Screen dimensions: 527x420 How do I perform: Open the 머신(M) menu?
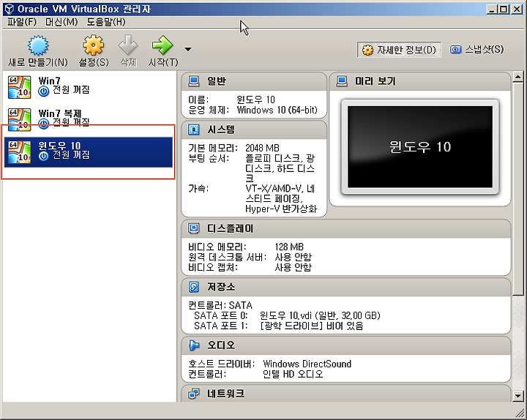61,22
